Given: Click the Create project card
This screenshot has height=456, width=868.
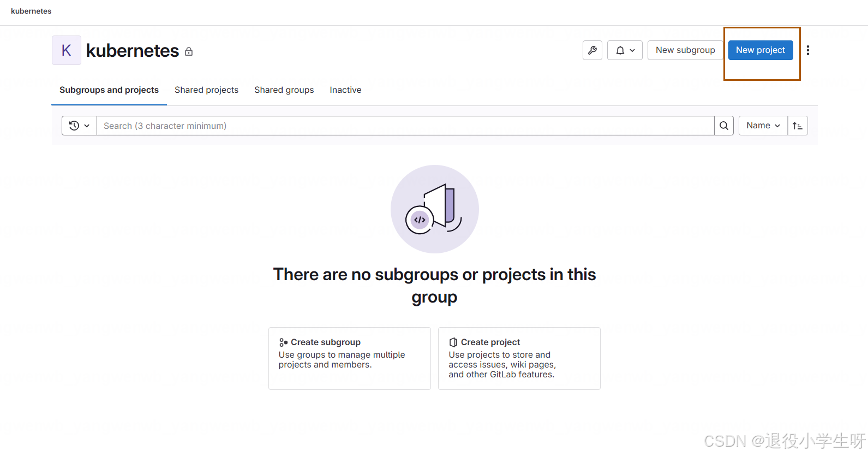Looking at the screenshot, I should (519, 358).
